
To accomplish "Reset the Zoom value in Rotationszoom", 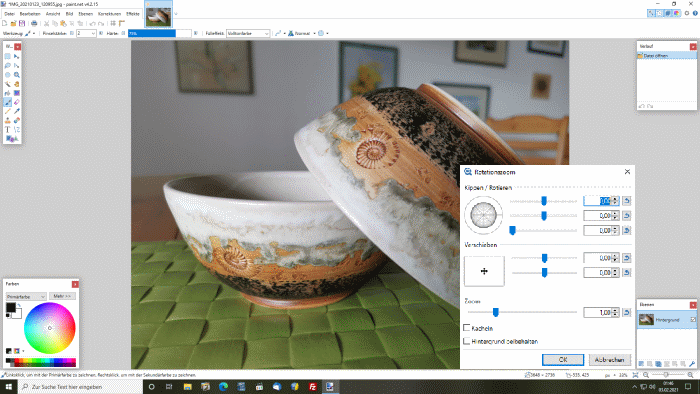I will (626, 312).
